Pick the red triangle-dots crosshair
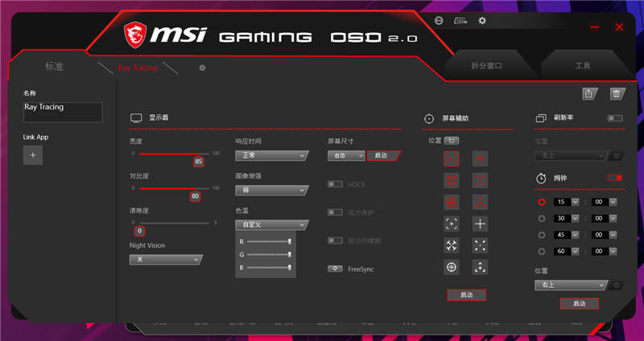 tap(480, 202)
